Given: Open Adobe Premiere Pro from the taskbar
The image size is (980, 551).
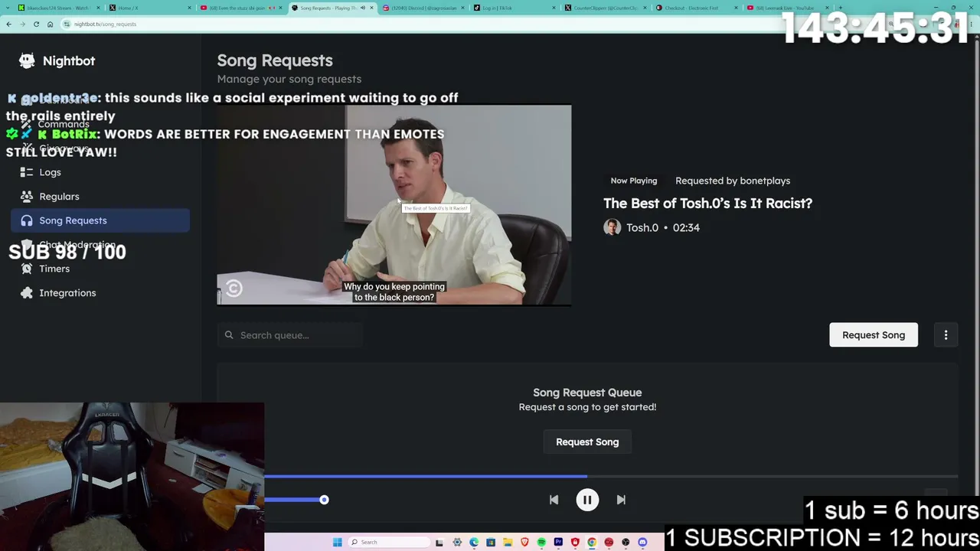Looking at the screenshot, I should point(558,542).
